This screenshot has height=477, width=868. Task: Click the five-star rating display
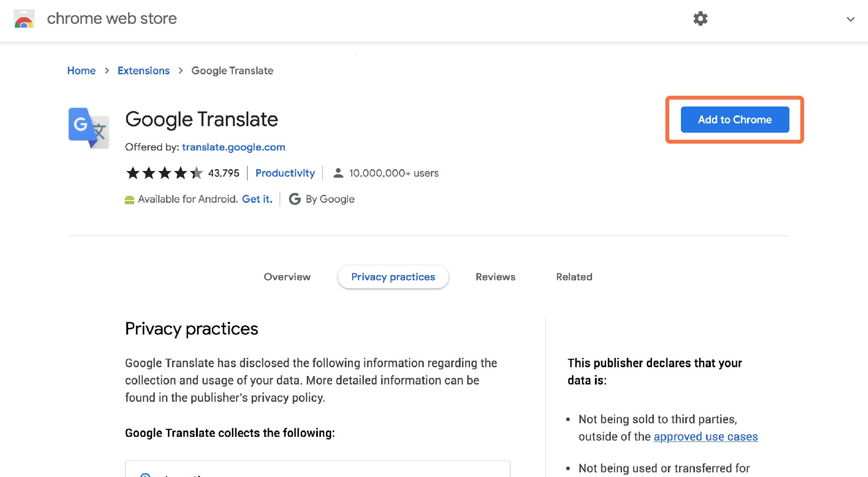coord(164,173)
